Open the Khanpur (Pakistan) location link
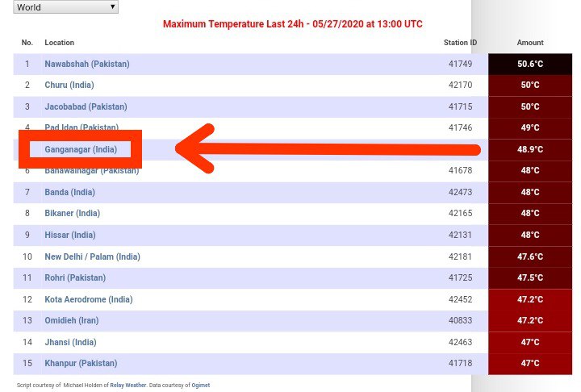The width and height of the screenshot is (581, 392). pyautogui.click(x=81, y=363)
